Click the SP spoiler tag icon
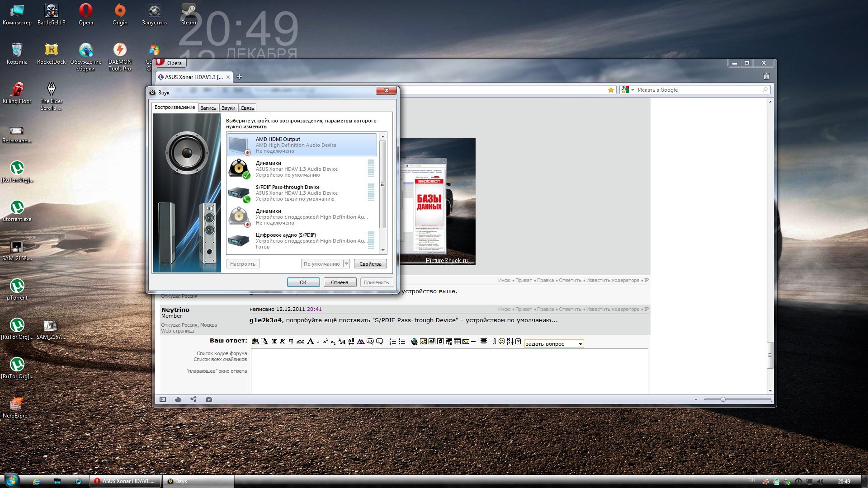 (x=380, y=341)
